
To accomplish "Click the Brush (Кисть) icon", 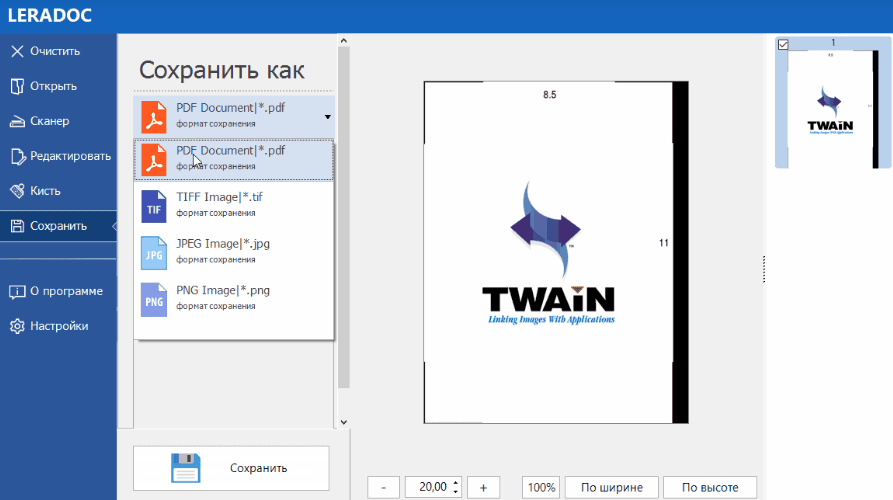I will [17, 191].
